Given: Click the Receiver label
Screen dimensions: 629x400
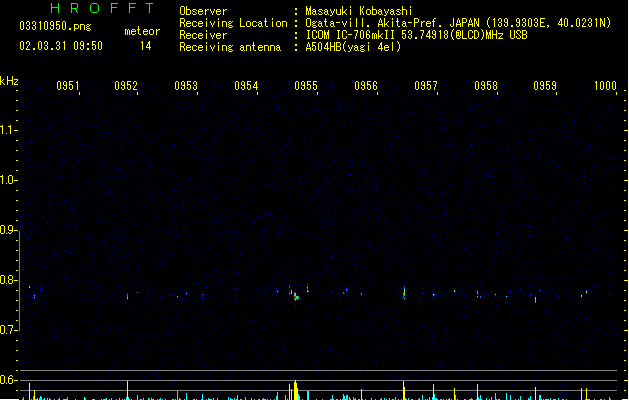Looking at the screenshot, I should click(203, 35).
